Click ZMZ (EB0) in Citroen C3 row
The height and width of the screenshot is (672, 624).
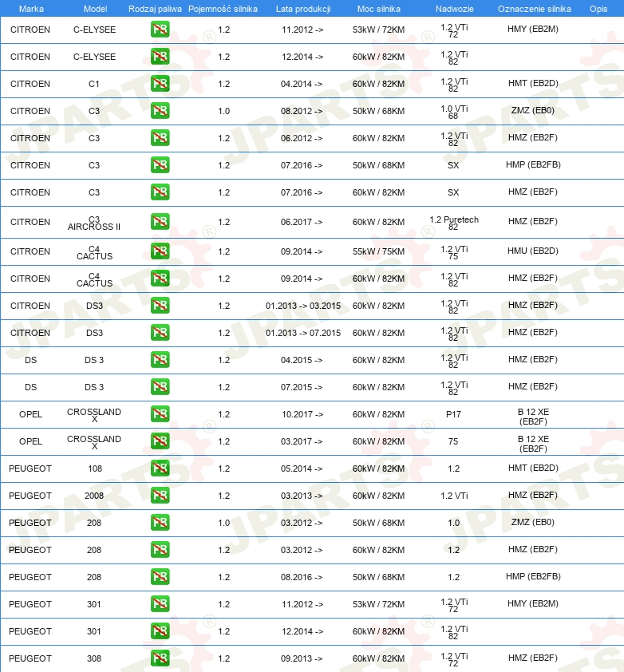point(533,111)
